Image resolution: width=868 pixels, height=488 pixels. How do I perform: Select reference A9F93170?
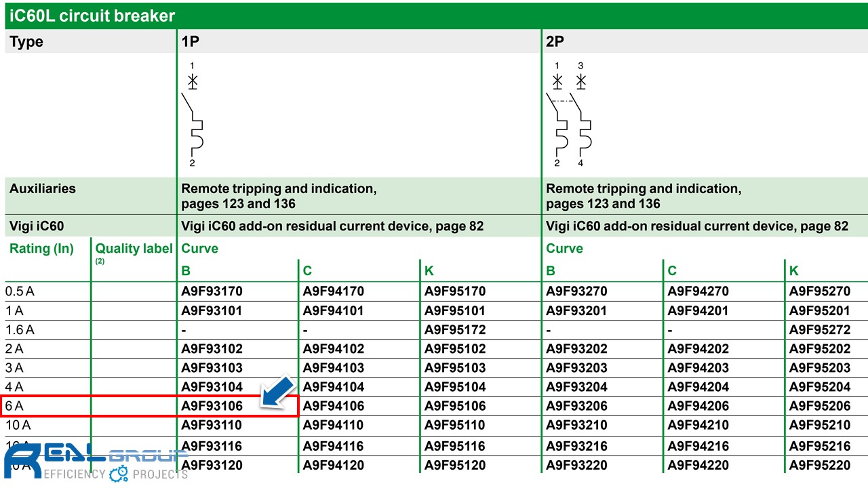click(212, 291)
